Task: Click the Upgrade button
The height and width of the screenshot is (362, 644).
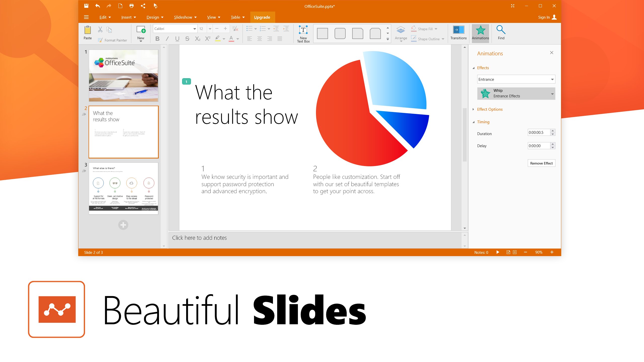Action: 262,17
